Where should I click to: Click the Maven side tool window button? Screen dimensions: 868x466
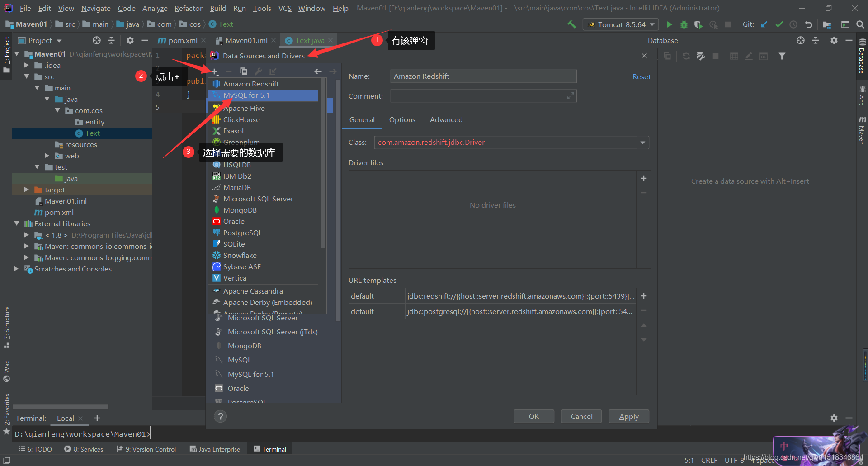(x=862, y=130)
